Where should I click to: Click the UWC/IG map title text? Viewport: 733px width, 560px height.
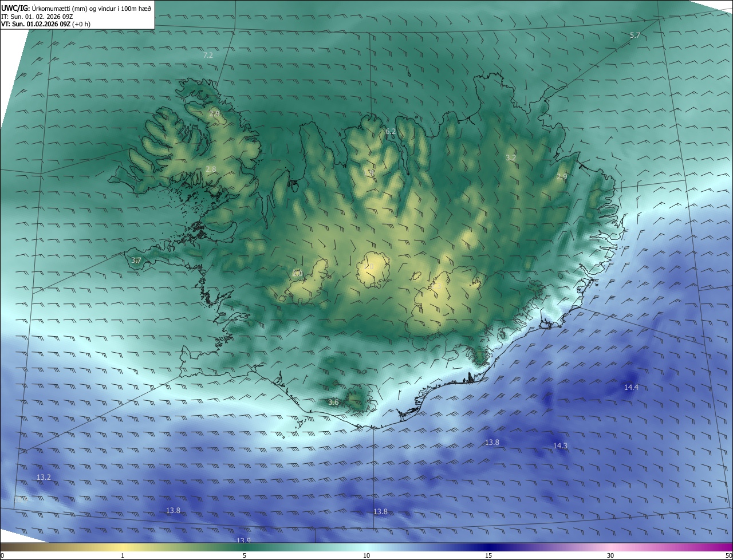click(x=76, y=8)
